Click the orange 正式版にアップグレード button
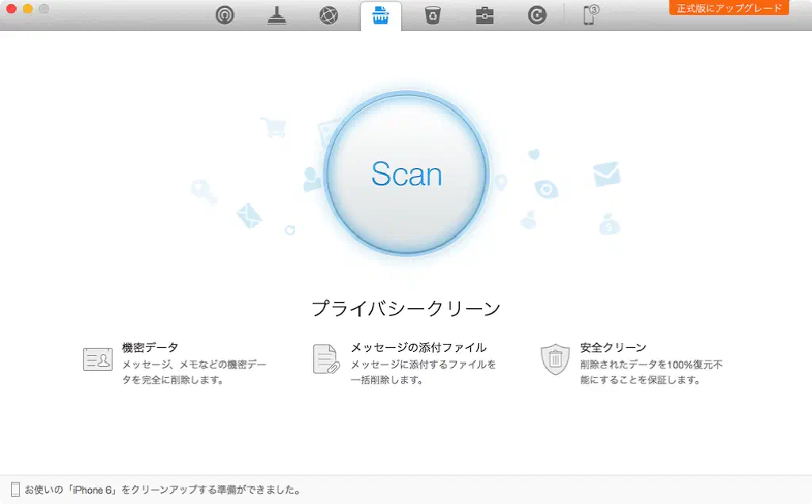Viewport: 812px width, 504px height. click(729, 8)
